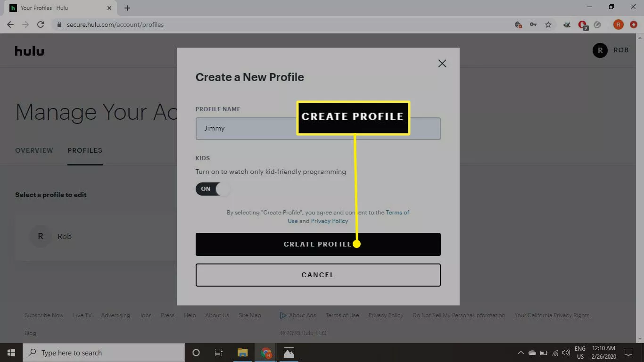
Task: Show hidden system tray icons
Action: [x=520, y=353]
